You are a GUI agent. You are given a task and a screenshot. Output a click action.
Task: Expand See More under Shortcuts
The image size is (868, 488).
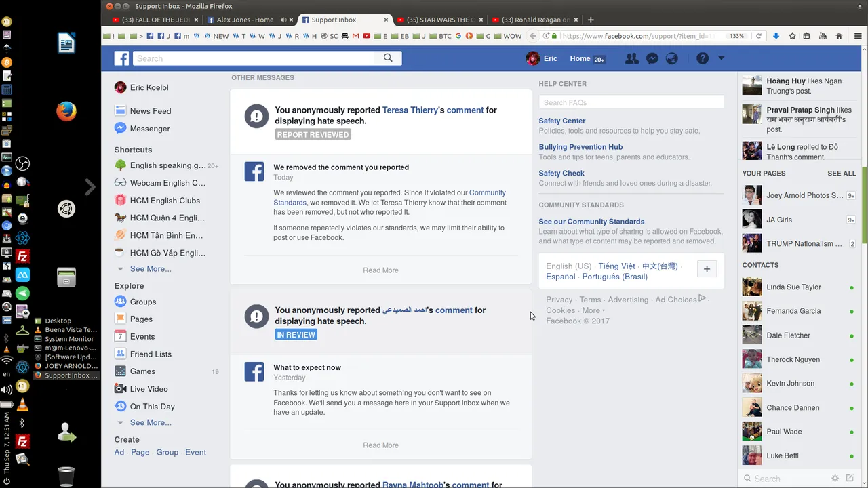[150, 269]
